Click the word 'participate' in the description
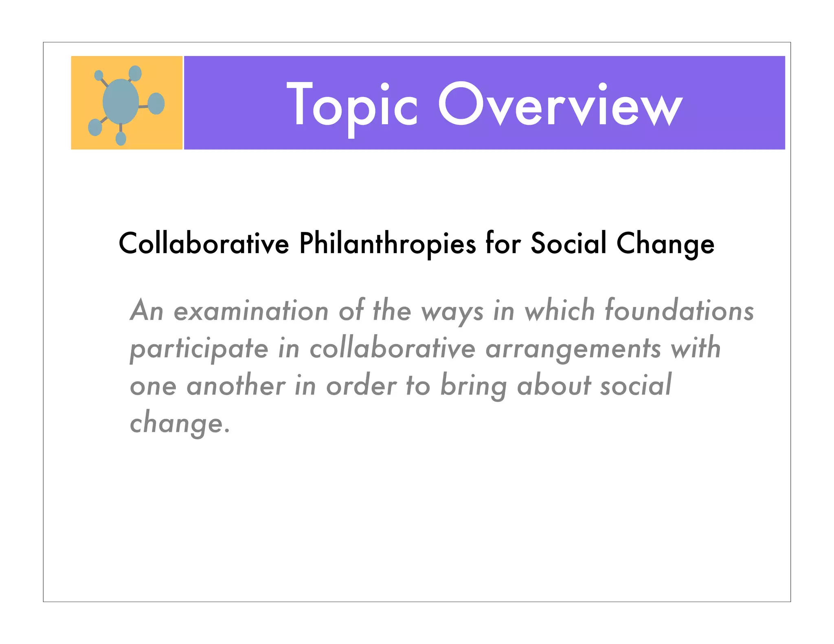The height and width of the screenshot is (644, 834). point(199,350)
